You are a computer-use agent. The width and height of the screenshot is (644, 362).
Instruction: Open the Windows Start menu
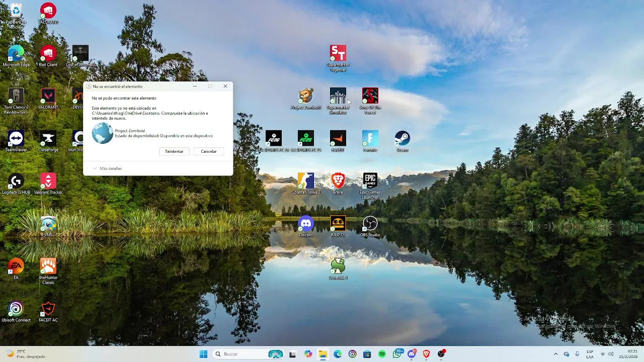[203, 354]
